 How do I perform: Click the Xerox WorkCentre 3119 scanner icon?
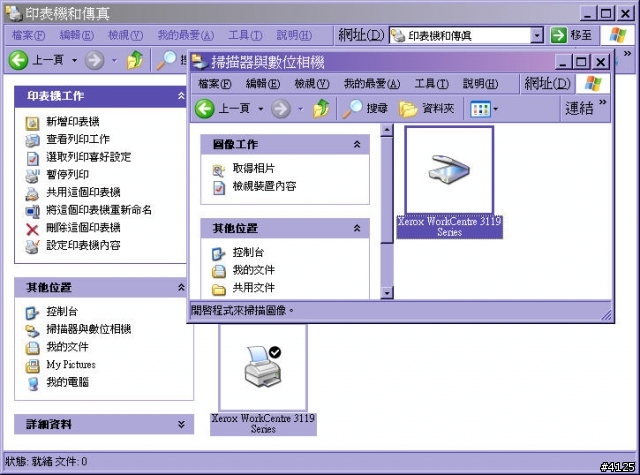[x=449, y=169]
